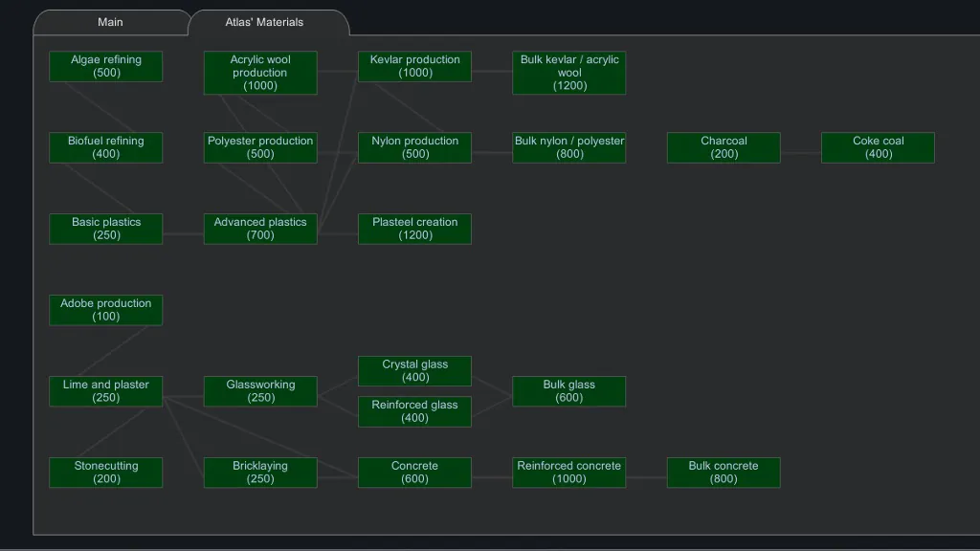Select the Charcoal research node

pyautogui.click(x=724, y=147)
